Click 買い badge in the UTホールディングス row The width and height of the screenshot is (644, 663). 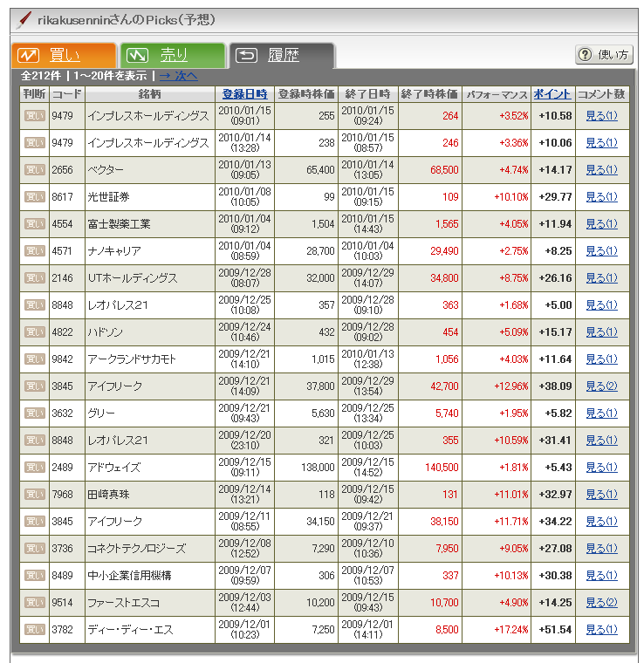(35, 278)
